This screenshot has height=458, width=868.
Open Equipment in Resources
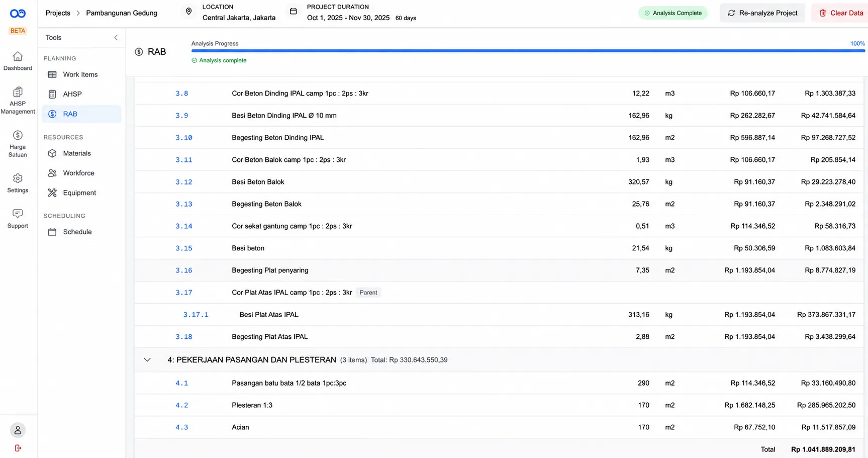[81, 193]
